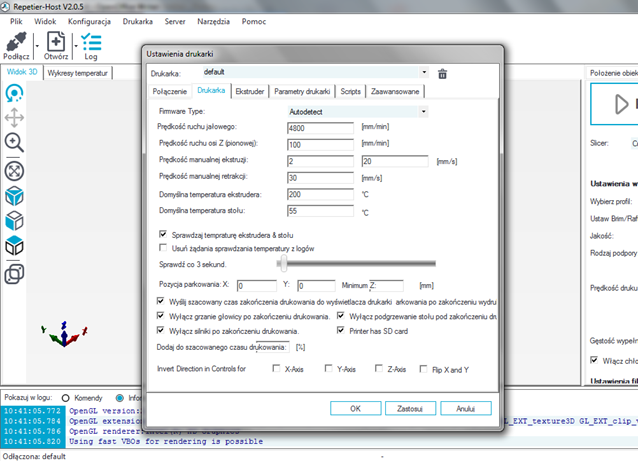Open the Narzędzia menu
The image size is (638, 461).
tap(213, 22)
